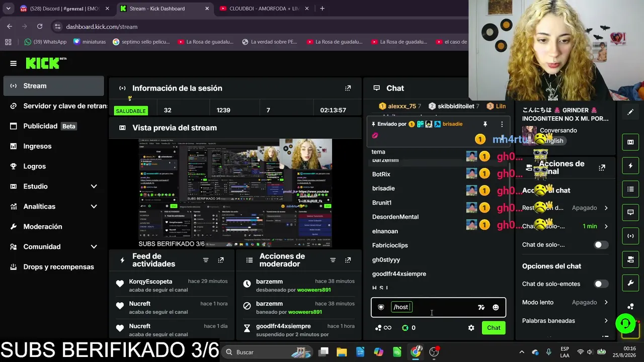Unpin the pinned chat message
Screen dimensions: 644x362
coord(485,124)
